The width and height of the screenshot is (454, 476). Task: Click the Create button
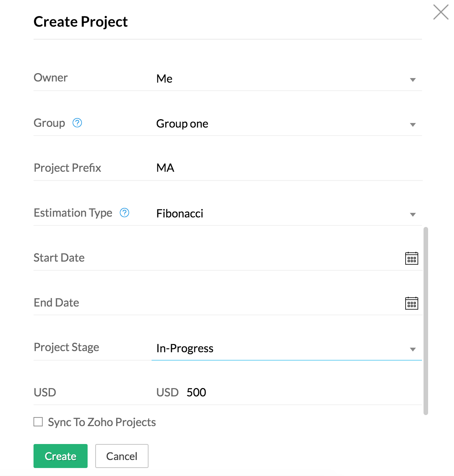click(60, 456)
